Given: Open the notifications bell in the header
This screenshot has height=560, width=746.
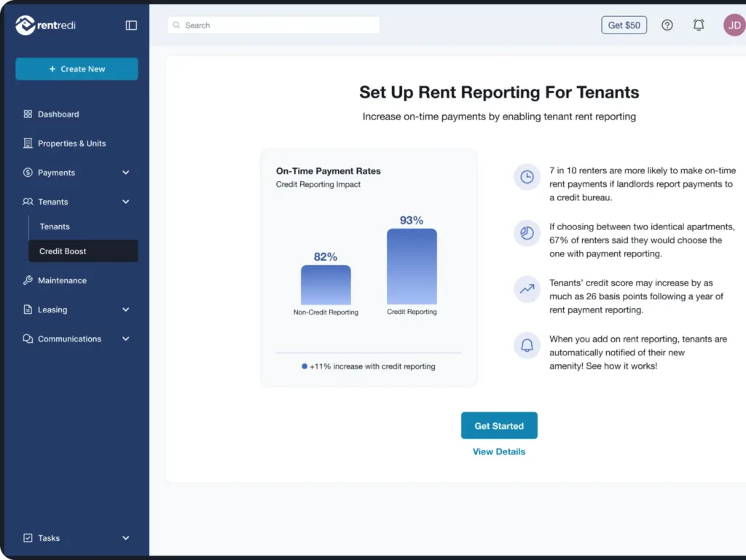Looking at the screenshot, I should [699, 25].
